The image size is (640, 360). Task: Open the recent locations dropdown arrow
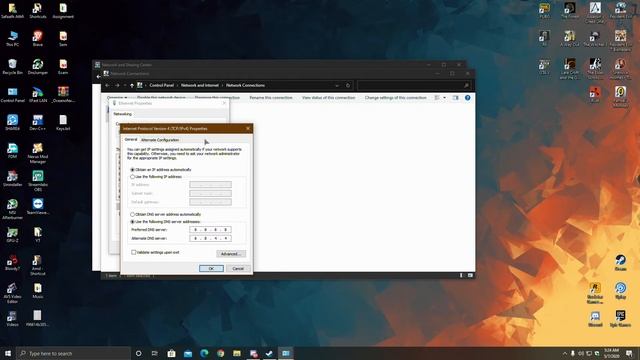124,85
